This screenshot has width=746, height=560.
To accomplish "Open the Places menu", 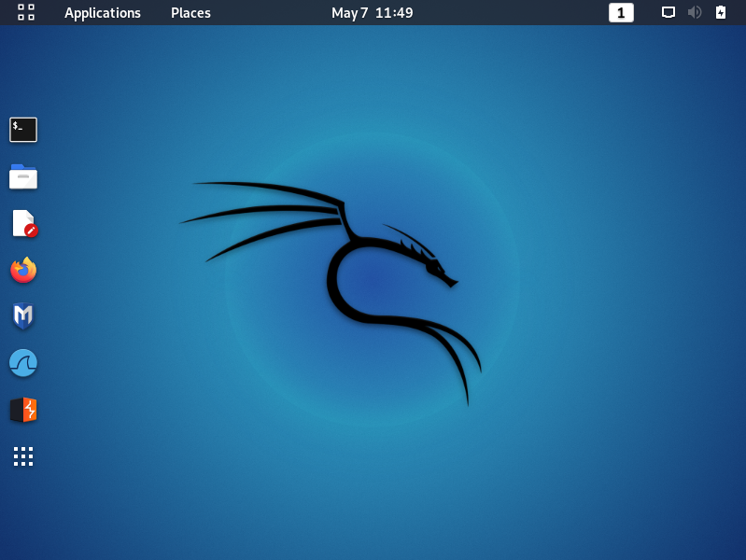I will tap(190, 13).
